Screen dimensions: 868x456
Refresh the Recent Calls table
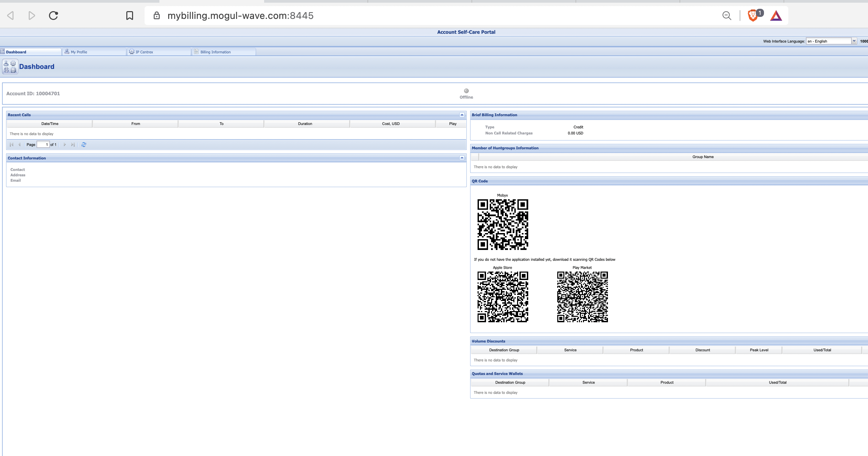84,145
